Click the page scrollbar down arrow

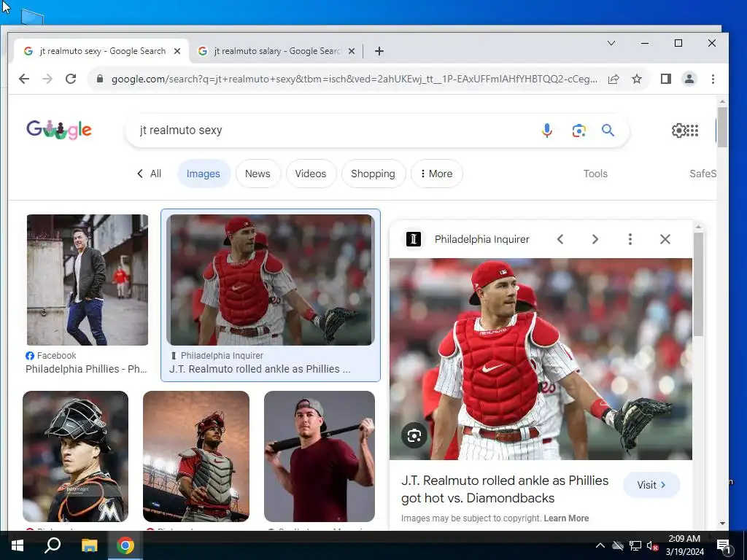coord(722,524)
